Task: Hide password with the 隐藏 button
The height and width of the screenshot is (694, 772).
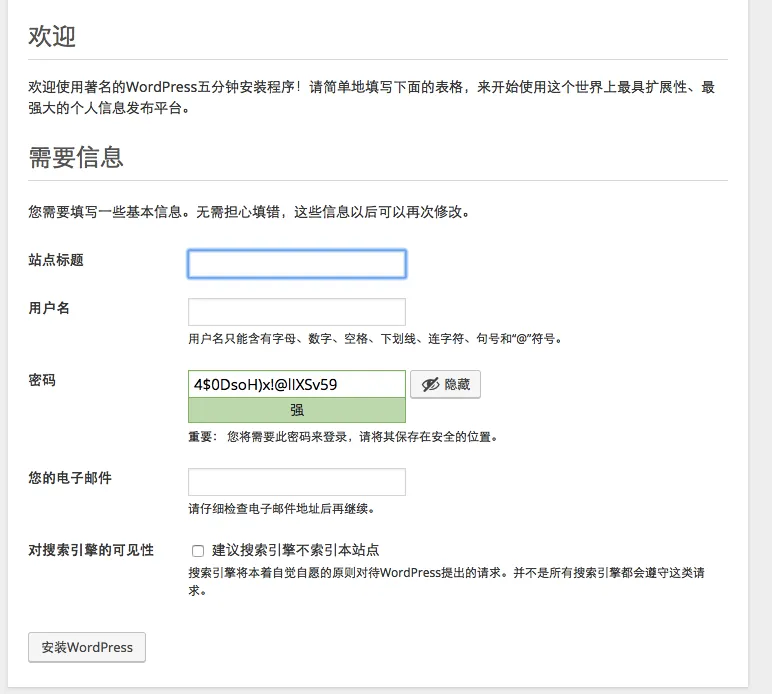Action: pos(445,384)
